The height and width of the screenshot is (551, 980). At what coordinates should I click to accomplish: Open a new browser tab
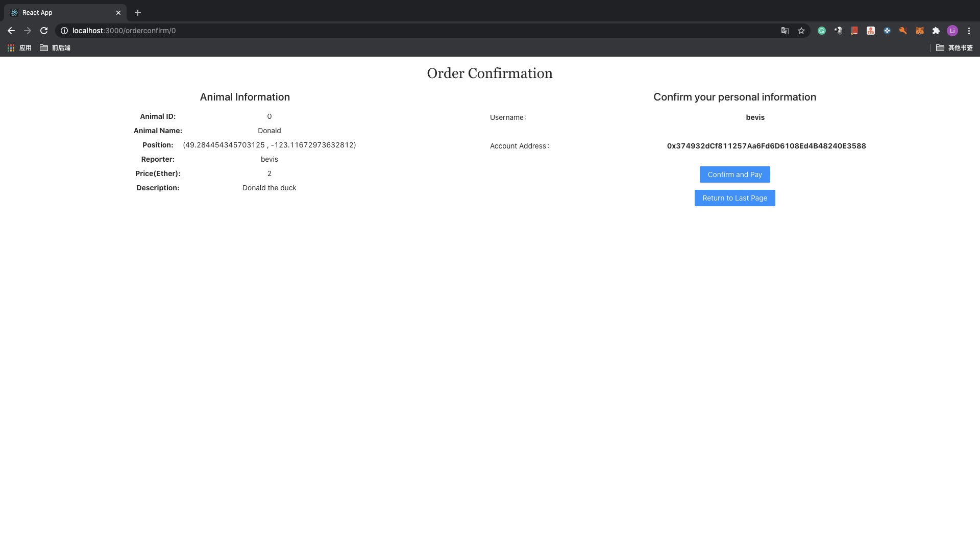137,12
